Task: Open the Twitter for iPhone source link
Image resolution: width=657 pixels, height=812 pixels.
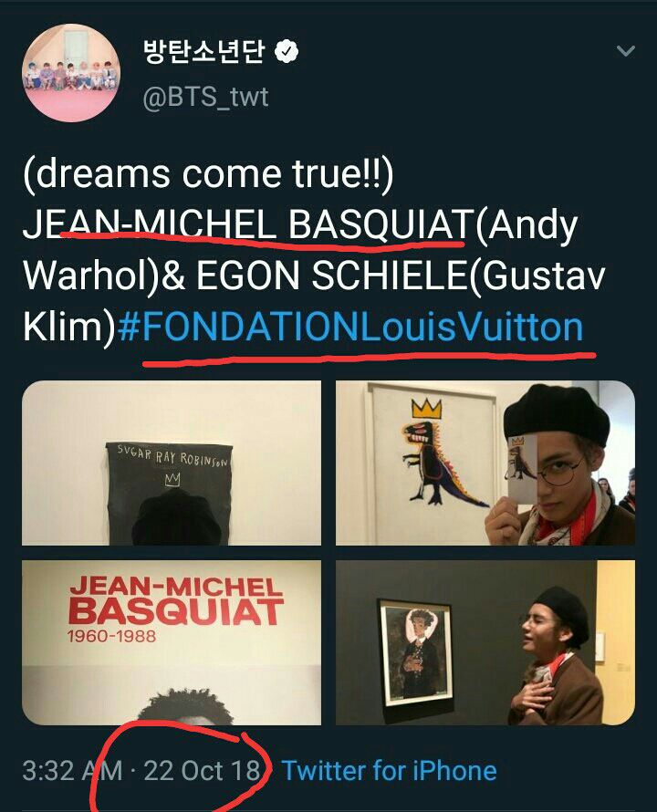Action: pos(389,771)
